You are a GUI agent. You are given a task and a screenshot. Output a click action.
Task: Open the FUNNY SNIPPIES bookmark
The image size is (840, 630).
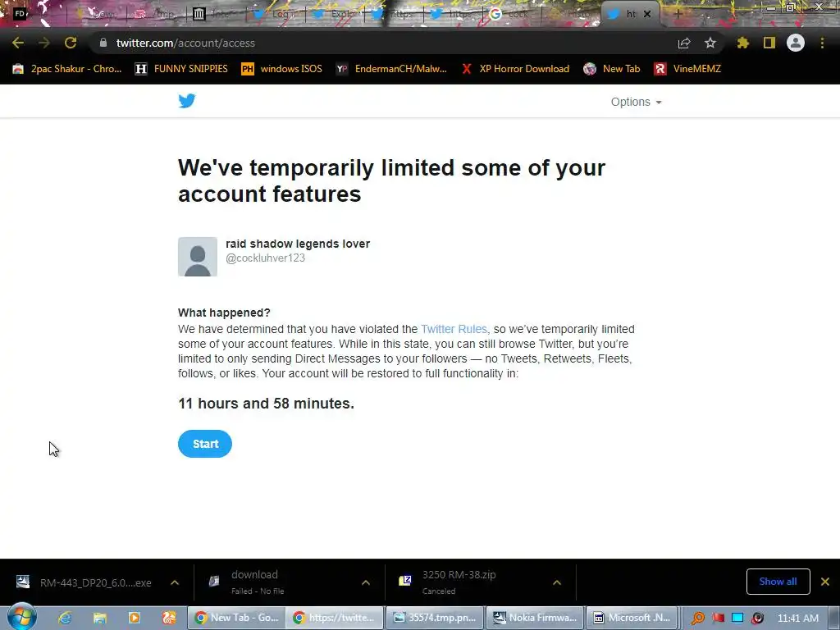click(x=181, y=69)
